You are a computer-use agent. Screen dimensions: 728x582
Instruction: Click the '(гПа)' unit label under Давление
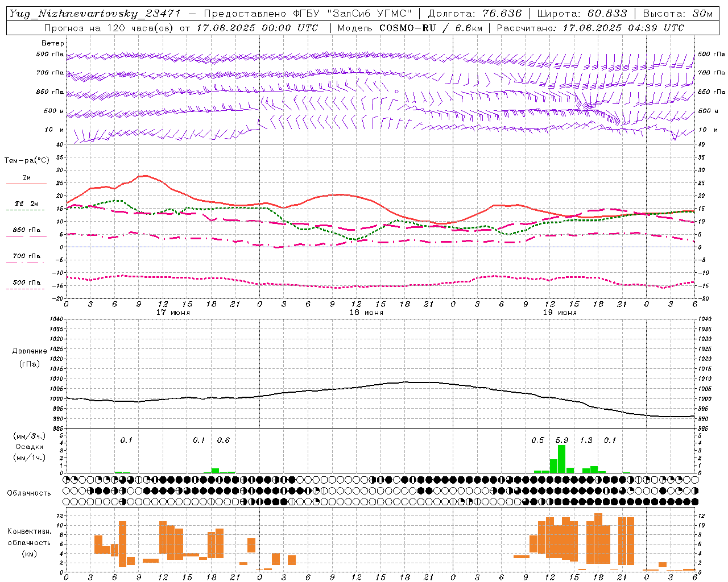click(x=29, y=364)
